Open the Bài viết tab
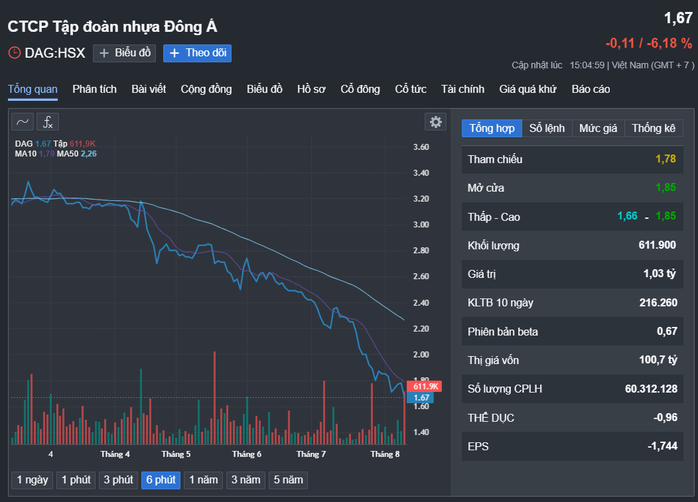 [149, 89]
